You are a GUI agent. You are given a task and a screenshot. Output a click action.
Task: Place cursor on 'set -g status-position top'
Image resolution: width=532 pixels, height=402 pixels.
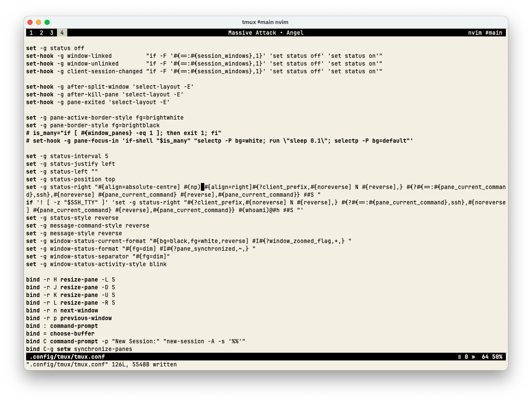click(x=71, y=180)
